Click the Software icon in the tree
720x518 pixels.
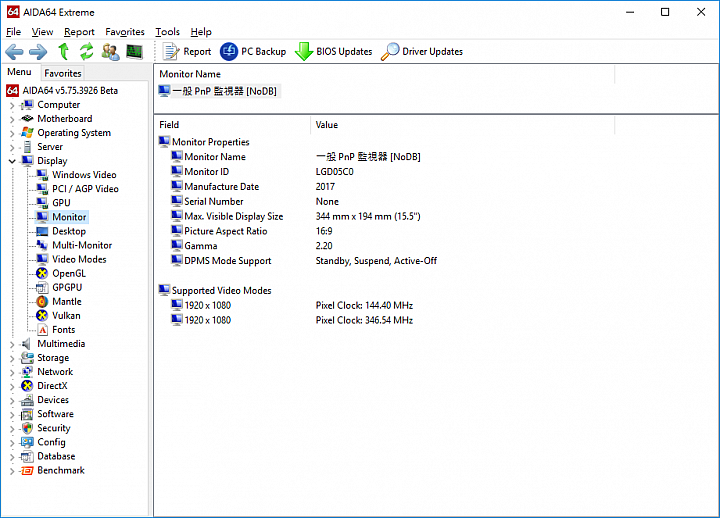[x=27, y=414]
